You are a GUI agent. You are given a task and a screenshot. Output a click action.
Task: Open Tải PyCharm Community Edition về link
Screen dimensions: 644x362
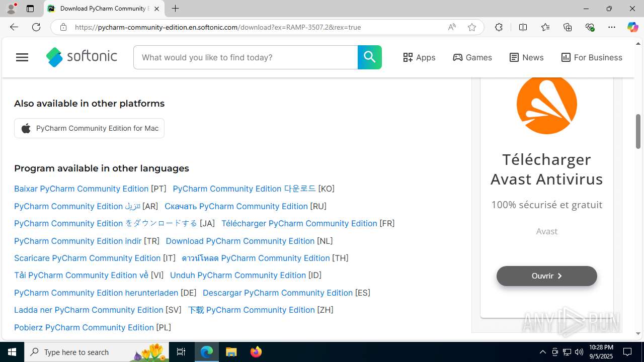pyautogui.click(x=81, y=275)
